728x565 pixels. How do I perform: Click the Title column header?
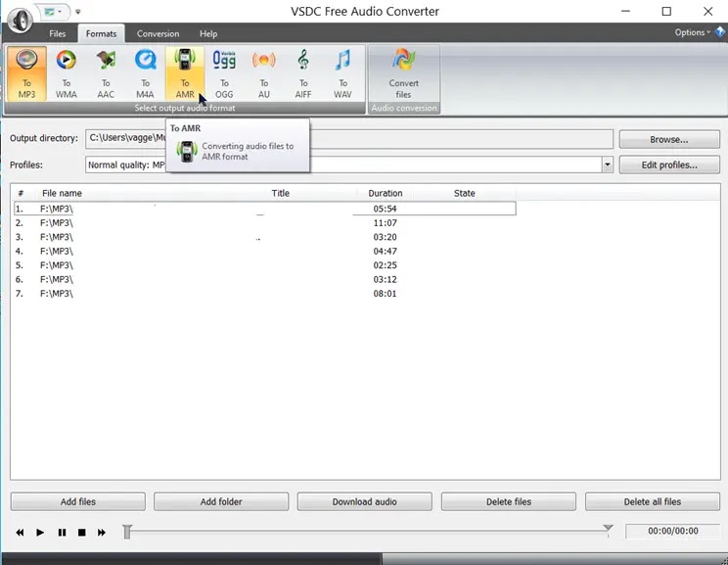281,193
